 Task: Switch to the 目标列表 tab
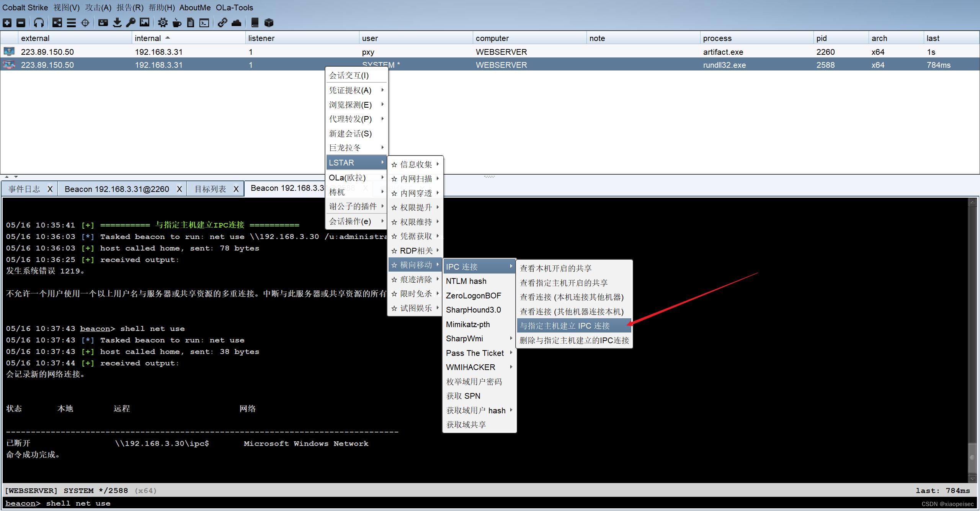point(210,189)
